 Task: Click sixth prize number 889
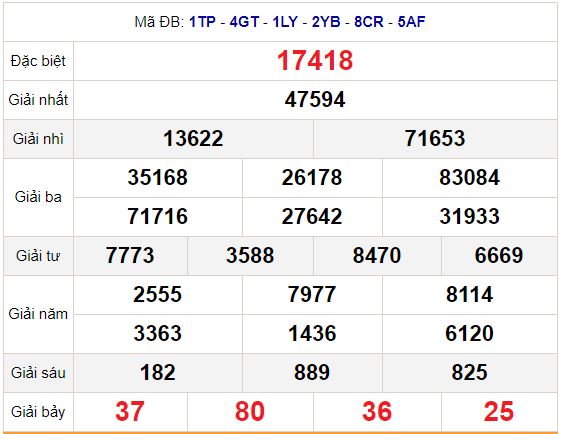coord(312,373)
